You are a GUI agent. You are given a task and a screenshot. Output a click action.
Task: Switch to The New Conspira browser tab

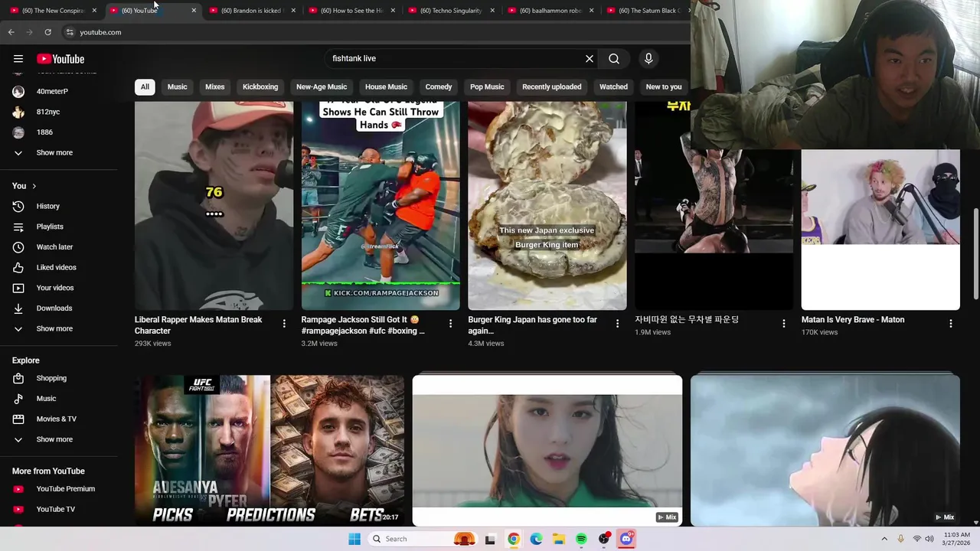(54, 11)
